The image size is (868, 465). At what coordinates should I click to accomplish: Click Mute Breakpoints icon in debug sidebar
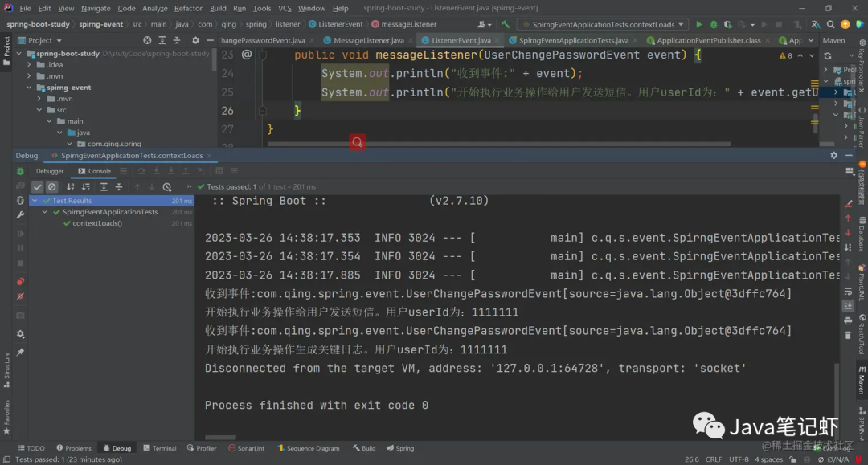click(20, 296)
